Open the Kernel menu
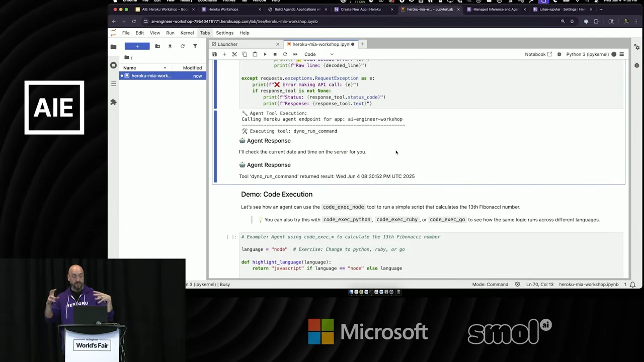Screen dimensions: 644x362 [x=187, y=33]
